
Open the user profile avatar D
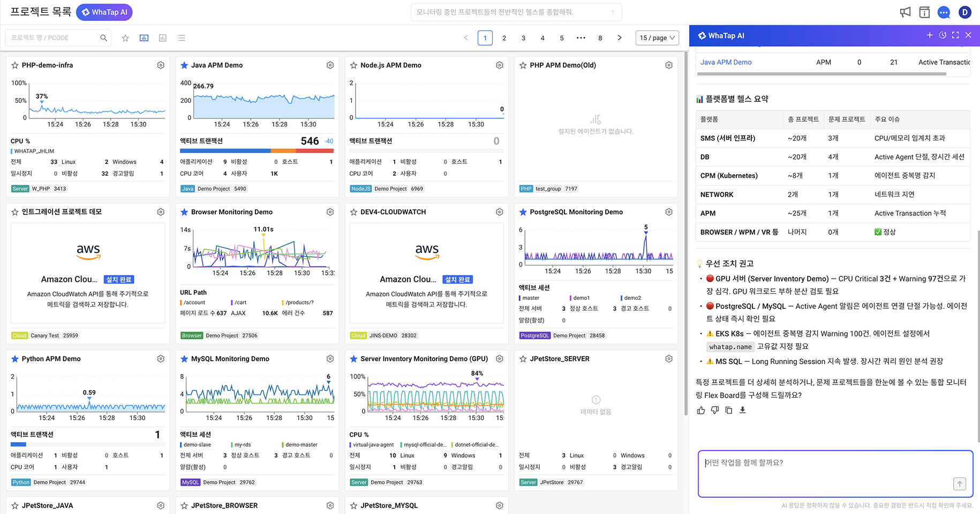click(x=965, y=12)
